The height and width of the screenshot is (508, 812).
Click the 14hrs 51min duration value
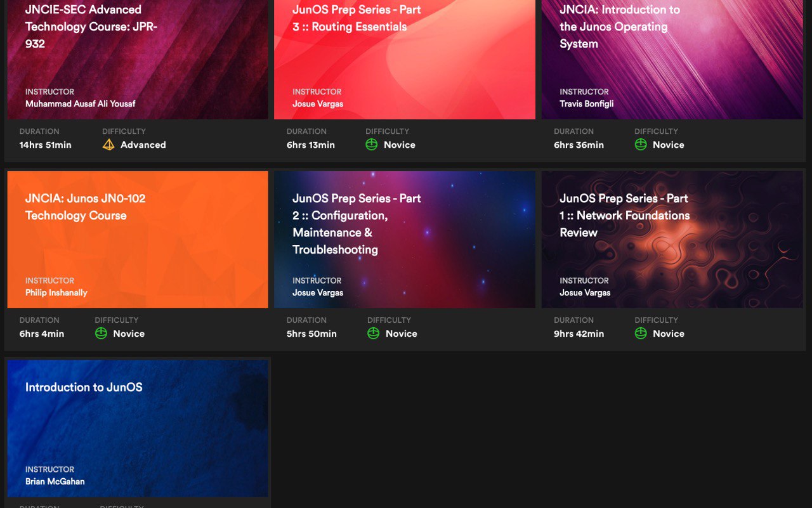point(46,145)
